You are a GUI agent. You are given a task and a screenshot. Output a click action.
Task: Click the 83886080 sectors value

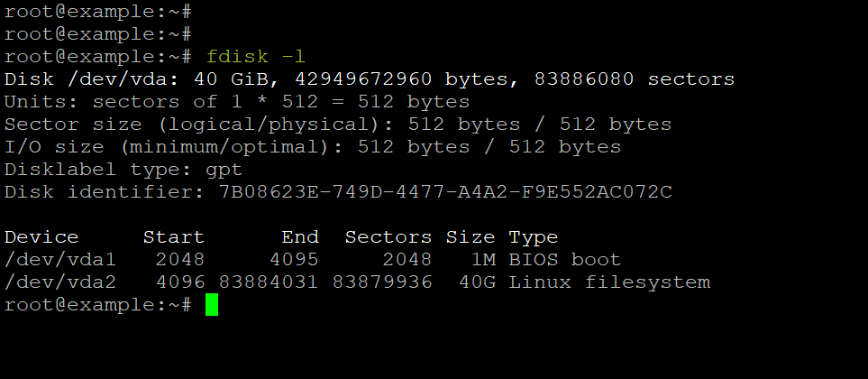pos(635,79)
